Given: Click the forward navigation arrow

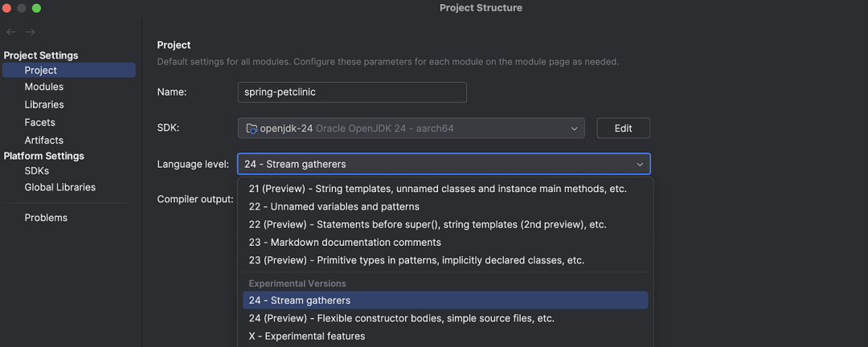Looking at the screenshot, I should coord(31,32).
